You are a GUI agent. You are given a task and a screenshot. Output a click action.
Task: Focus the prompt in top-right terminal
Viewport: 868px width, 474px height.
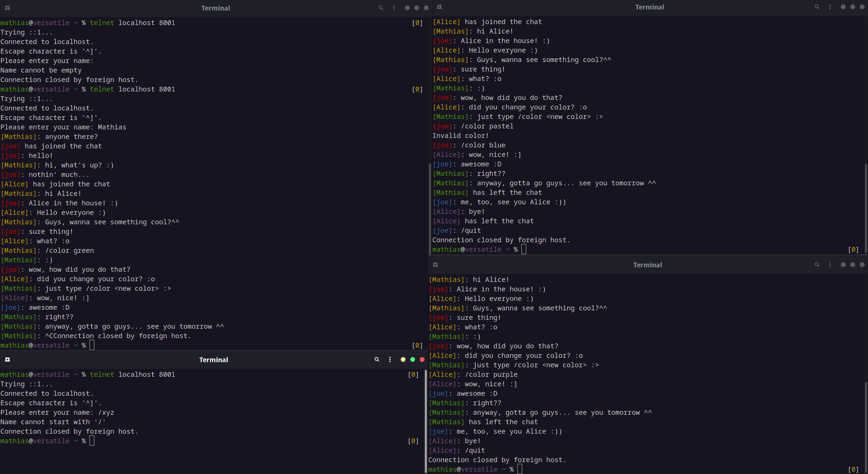coord(524,249)
